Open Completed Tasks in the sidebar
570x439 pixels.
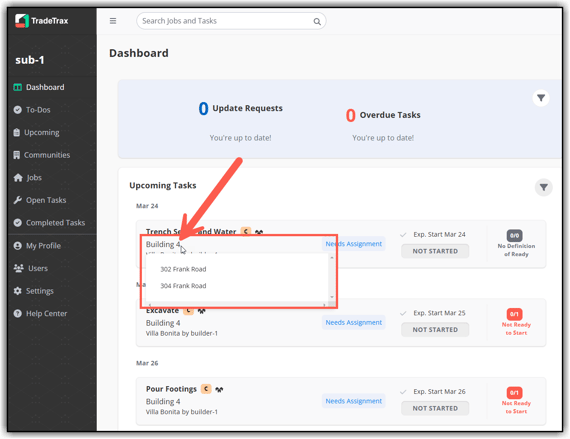[52, 223]
